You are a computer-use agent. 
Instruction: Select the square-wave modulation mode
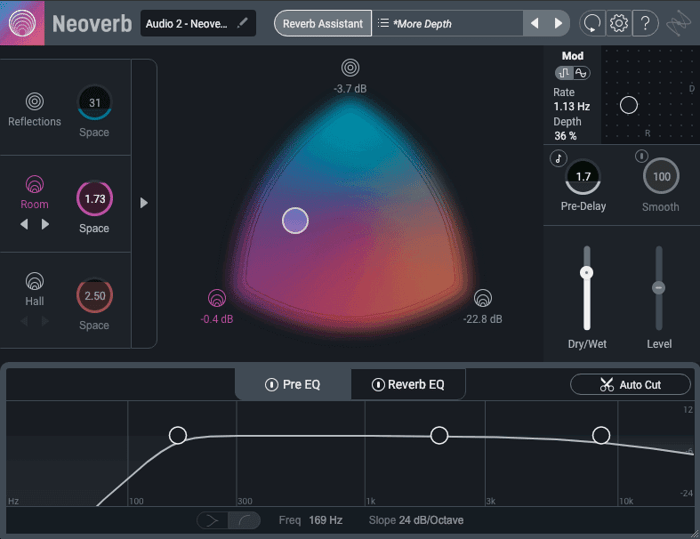click(564, 73)
